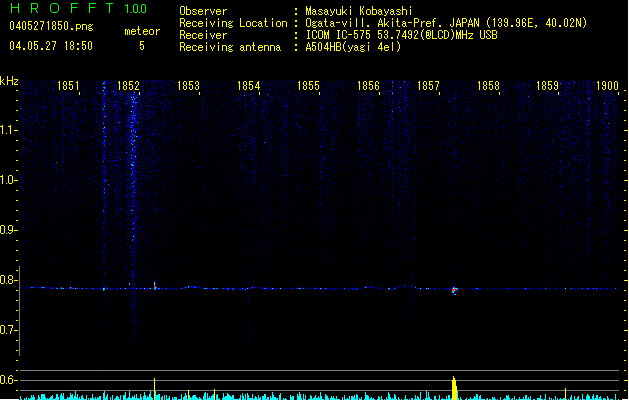The height and width of the screenshot is (400, 629).
Task: Click the red meteor echo spike after 1852
Action: coord(155,285)
